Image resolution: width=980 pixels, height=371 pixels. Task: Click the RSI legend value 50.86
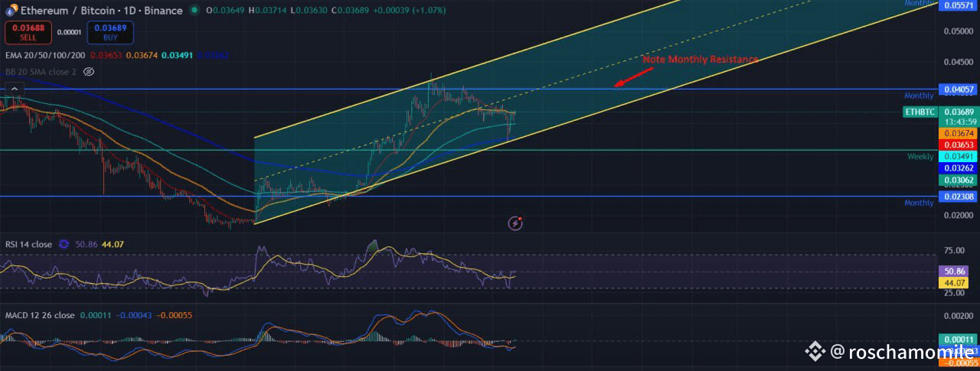88,244
